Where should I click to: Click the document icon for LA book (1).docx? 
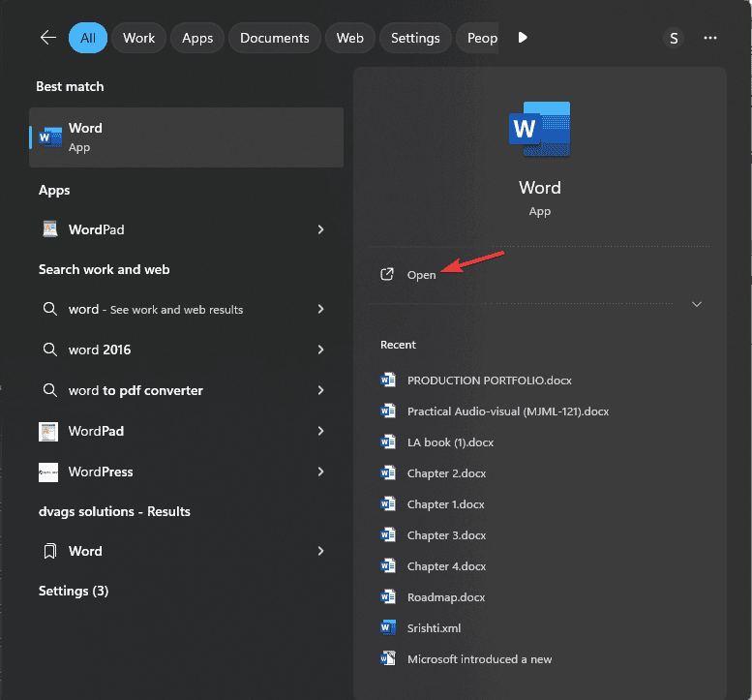click(387, 441)
